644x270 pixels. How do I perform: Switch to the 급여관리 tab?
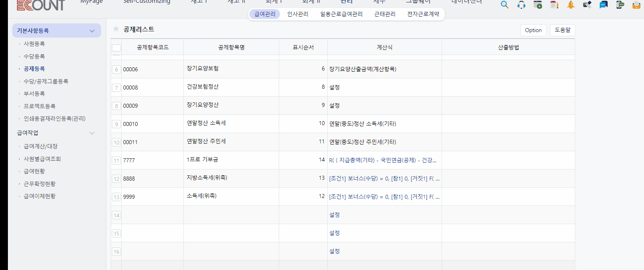pos(265,14)
